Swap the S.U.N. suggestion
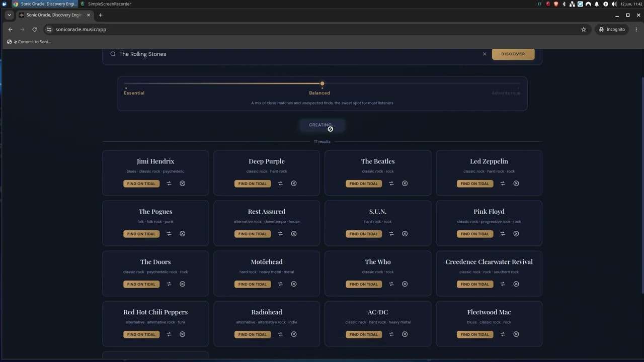 [x=391, y=234]
